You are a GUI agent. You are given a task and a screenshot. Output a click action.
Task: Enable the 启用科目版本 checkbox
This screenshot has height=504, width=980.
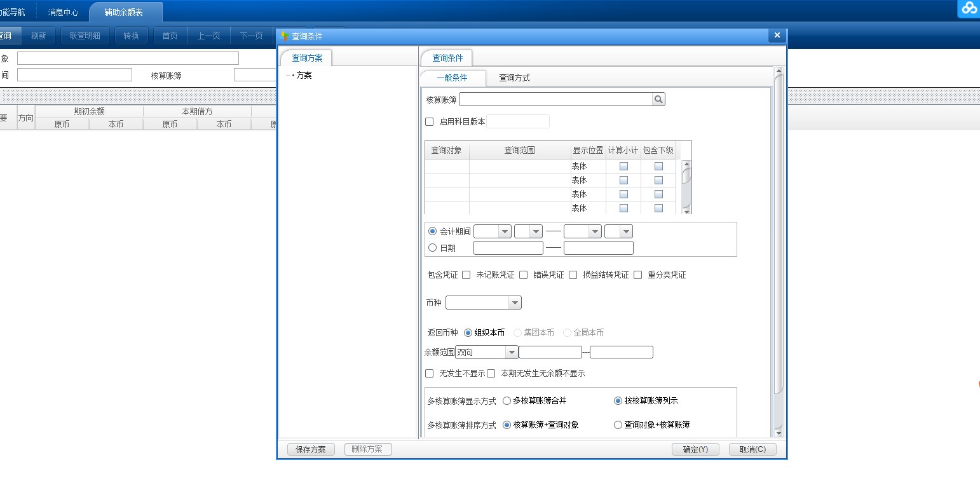(429, 121)
